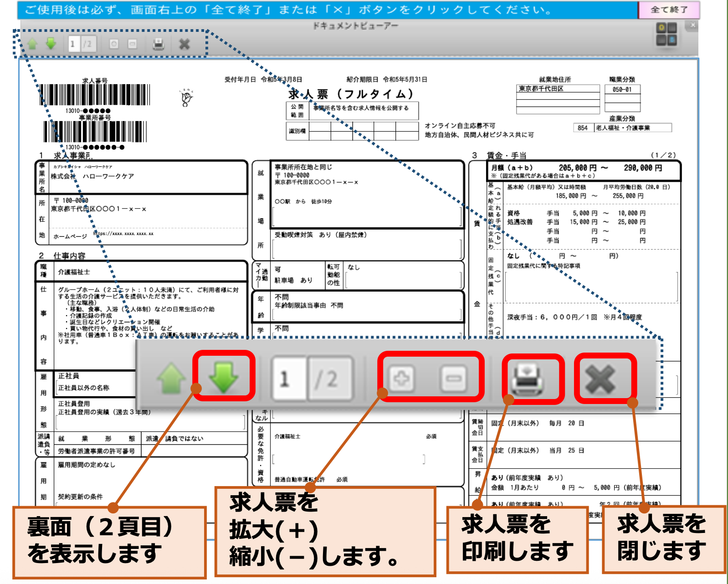
Task: Click the small printer icon in top toolbar
Action: point(158,44)
